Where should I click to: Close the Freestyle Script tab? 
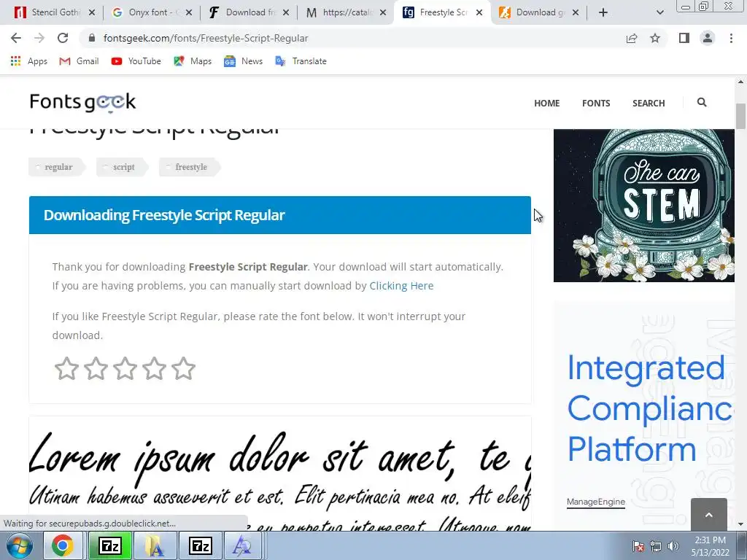pos(479,12)
